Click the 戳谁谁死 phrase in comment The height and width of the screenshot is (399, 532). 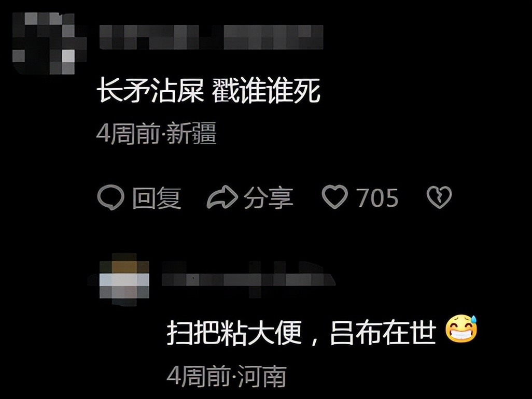tap(267, 90)
